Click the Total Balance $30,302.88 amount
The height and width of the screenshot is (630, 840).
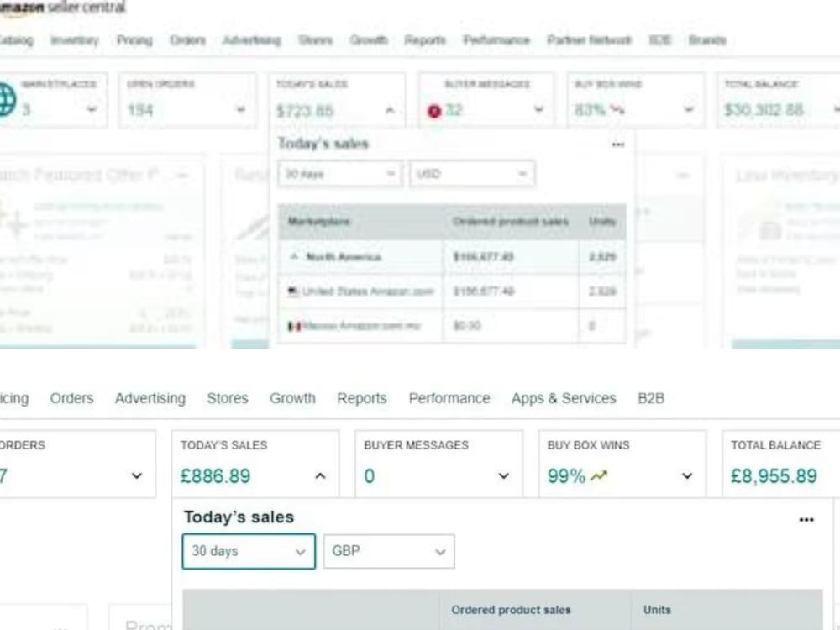[x=764, y=110]
